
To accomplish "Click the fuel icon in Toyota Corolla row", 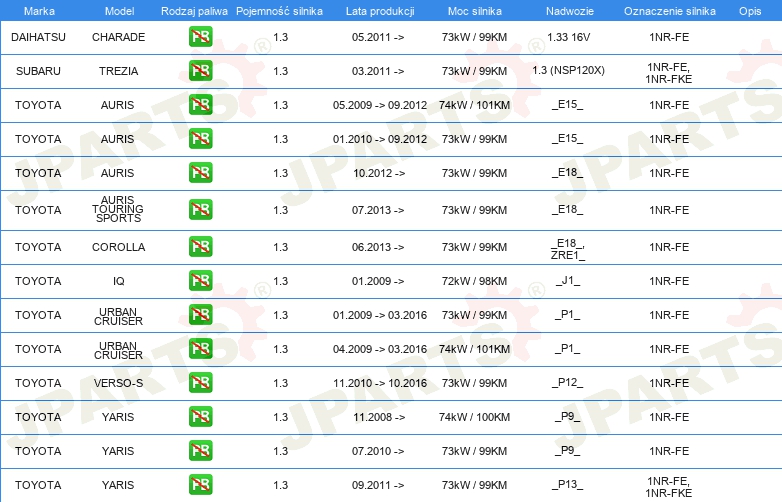I will [200, 246].
